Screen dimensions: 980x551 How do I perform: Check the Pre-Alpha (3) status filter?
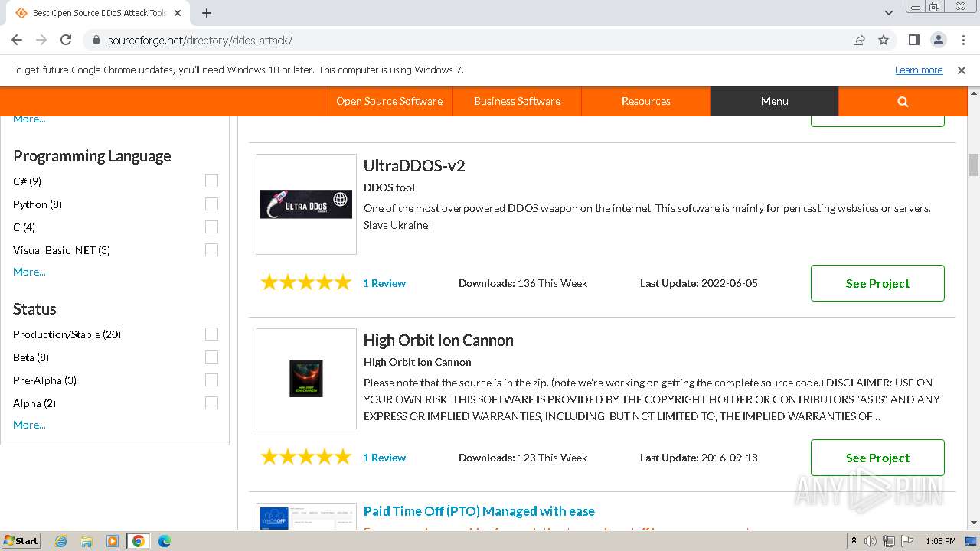click(211, 380)
